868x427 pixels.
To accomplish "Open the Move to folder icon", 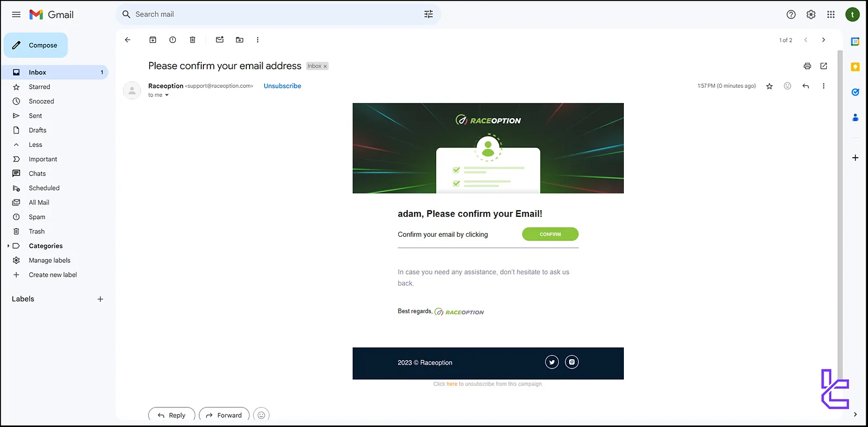I will click(240, 40).
